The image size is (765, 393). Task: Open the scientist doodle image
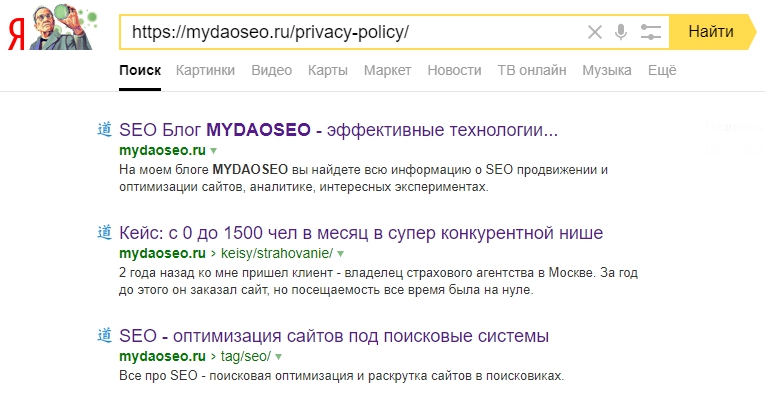point(63,27)
